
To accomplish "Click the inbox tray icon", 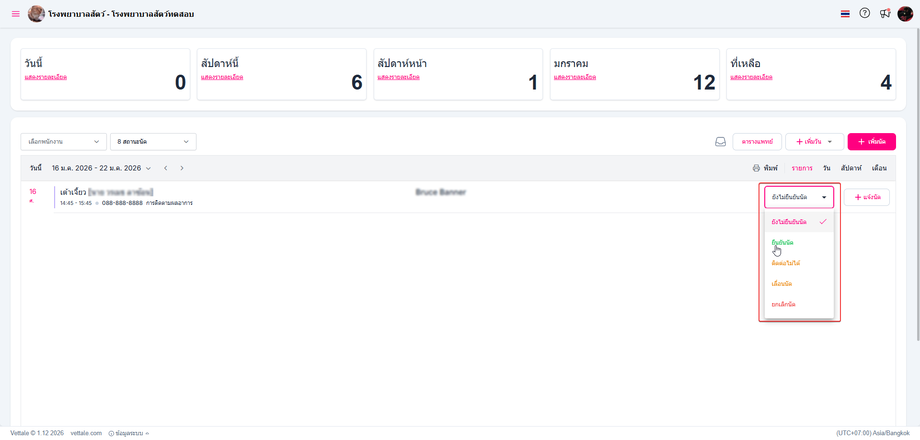I will point(720,142).
